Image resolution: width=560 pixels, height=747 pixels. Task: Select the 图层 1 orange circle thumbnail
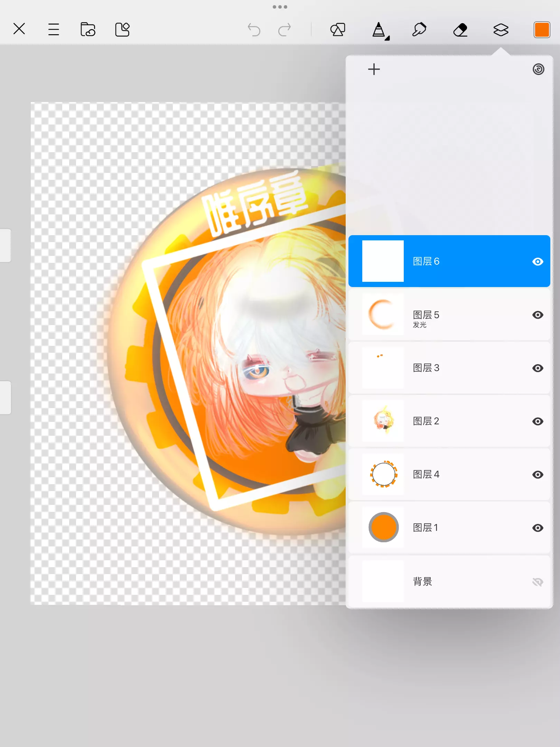click(x=383, y=527)
